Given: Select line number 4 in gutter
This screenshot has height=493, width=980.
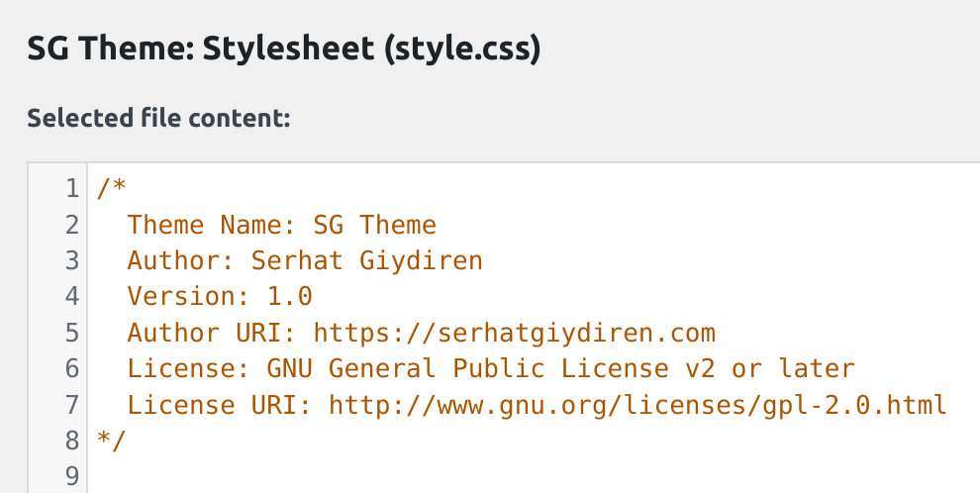Looking at the screenshot, I should tap(72, 296).
